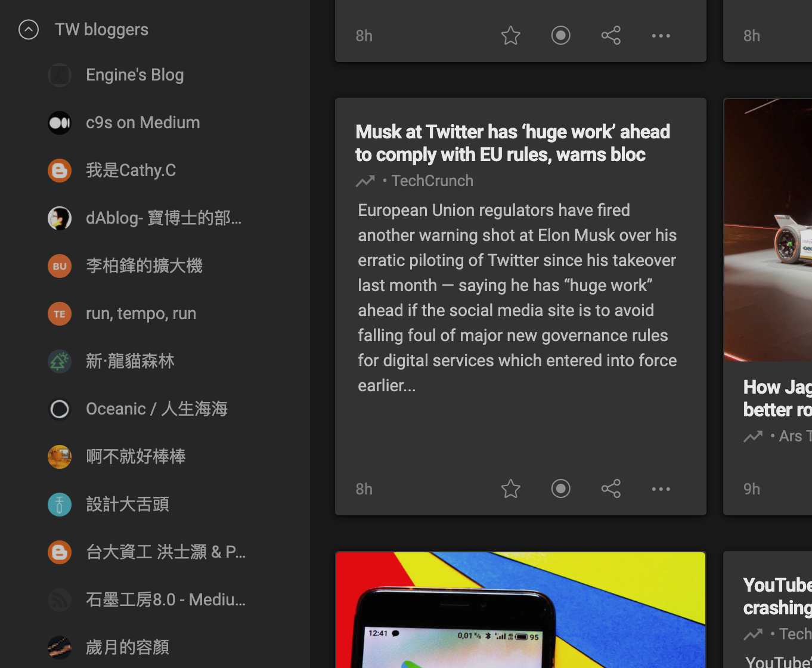Viewport: 812px width, 668px height.
Task: Open the c9s on Medium feed
Action: (143, 122)
